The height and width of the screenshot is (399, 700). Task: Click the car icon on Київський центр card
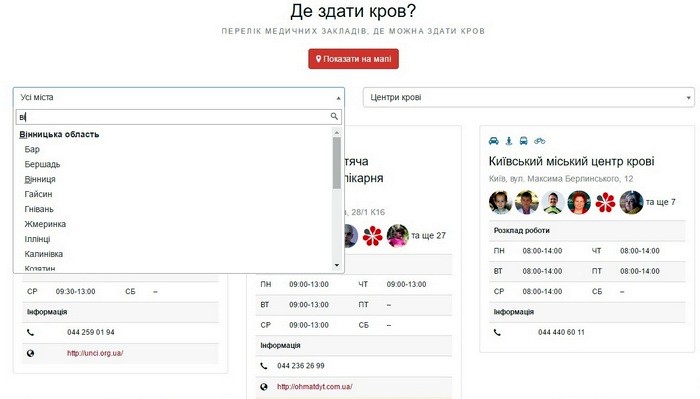tap(493, 141)
